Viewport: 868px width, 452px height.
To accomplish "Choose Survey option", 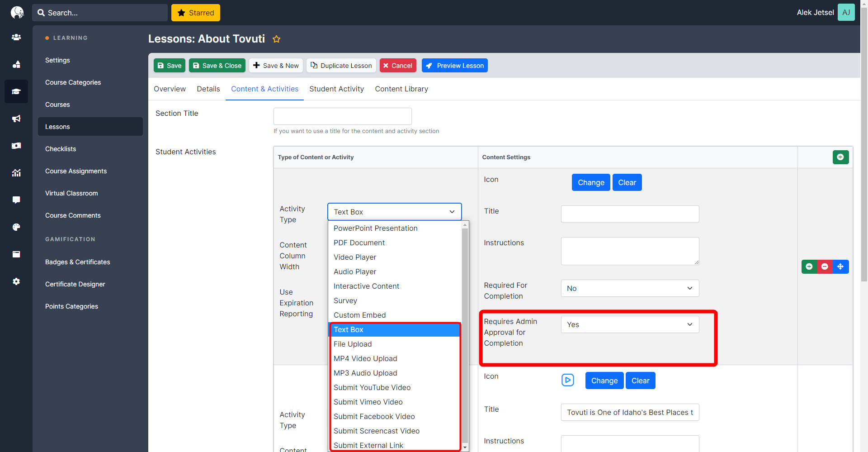I will tap(395, 300).
